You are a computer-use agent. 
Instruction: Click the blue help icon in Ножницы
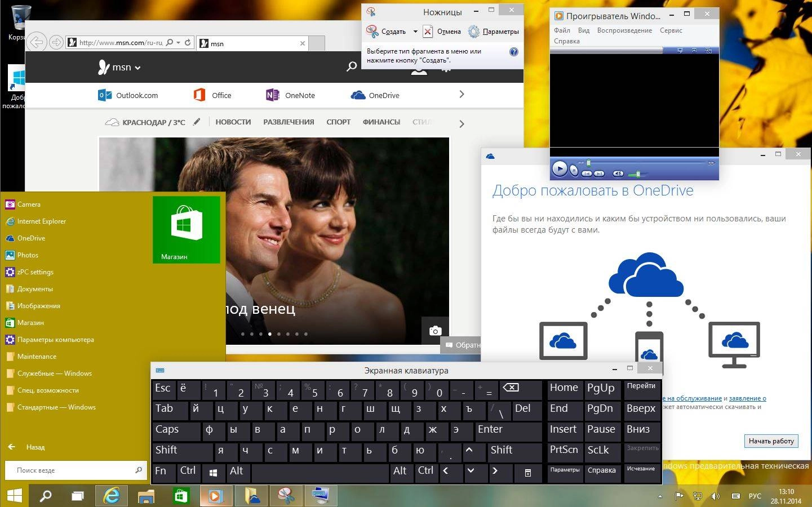coord(514,52)
